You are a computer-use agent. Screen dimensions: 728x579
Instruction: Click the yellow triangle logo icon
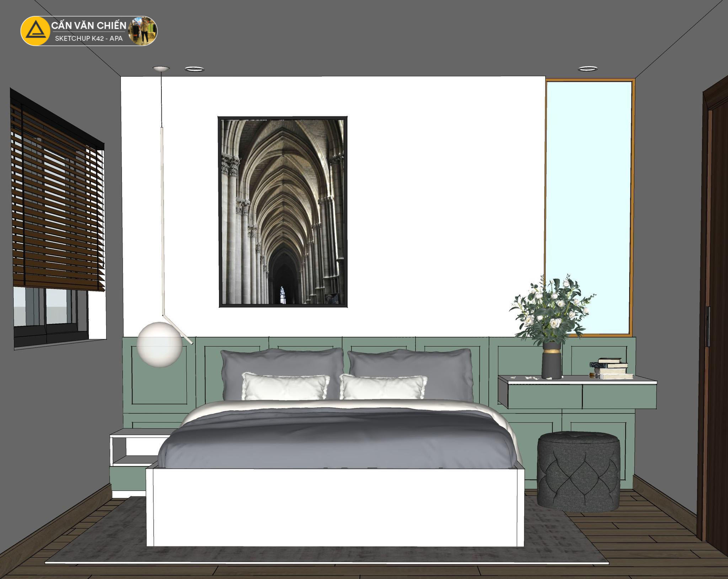[35, 31]
